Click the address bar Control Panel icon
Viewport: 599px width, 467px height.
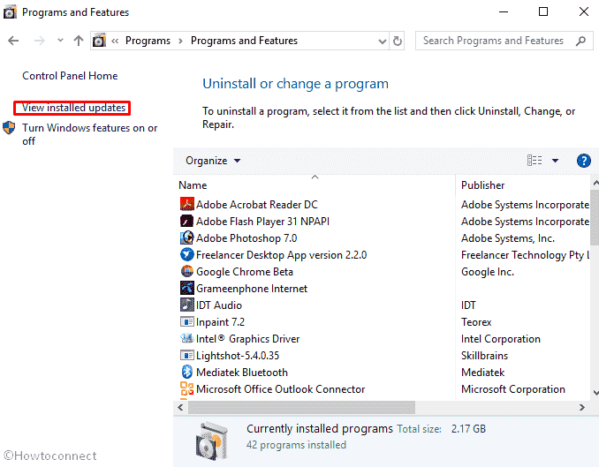pyautogui.click(x=99, y=41)
